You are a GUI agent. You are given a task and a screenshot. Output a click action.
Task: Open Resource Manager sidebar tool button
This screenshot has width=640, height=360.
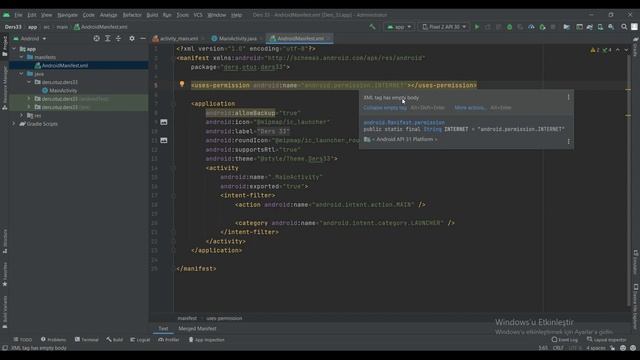[5, 89]
